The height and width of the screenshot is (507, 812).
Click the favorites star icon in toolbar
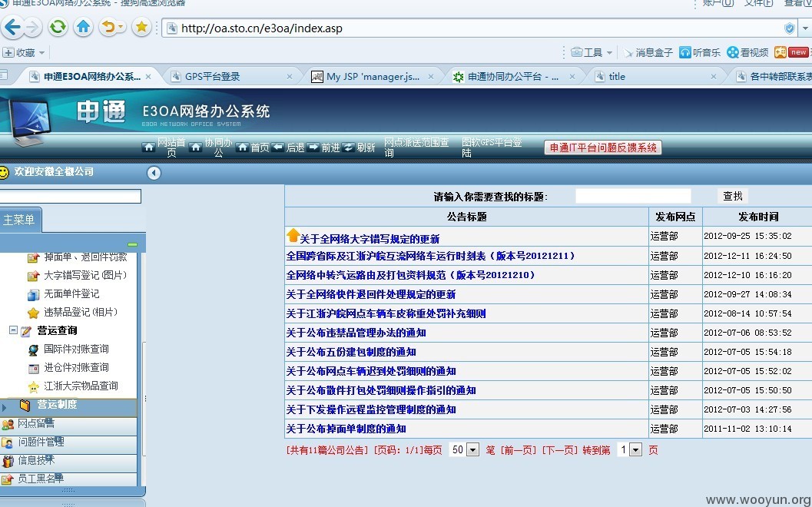tap(141, 27)
